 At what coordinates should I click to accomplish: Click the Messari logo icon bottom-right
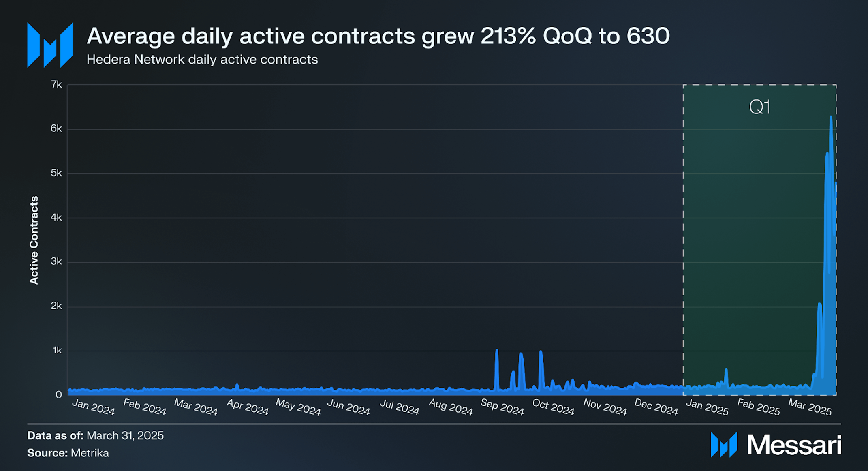click(724, 444)
